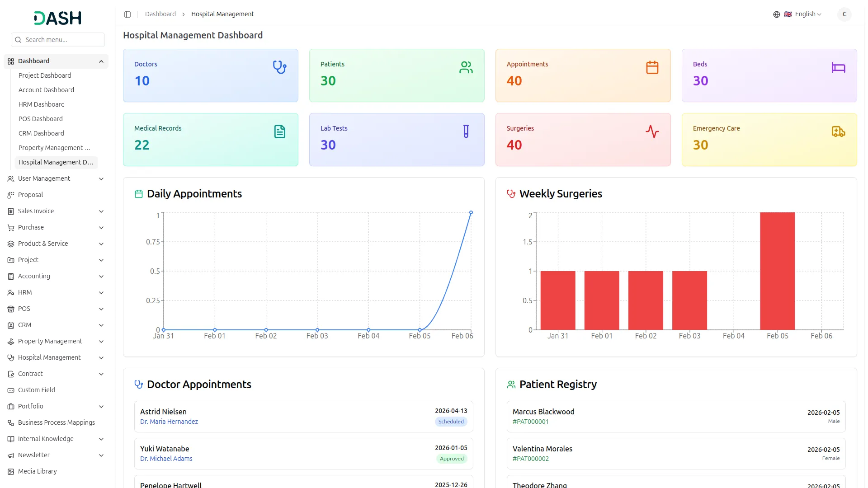Click the test tube icon in Lab Tests
This screenshot has height=488, width=868.
point(466,131)
